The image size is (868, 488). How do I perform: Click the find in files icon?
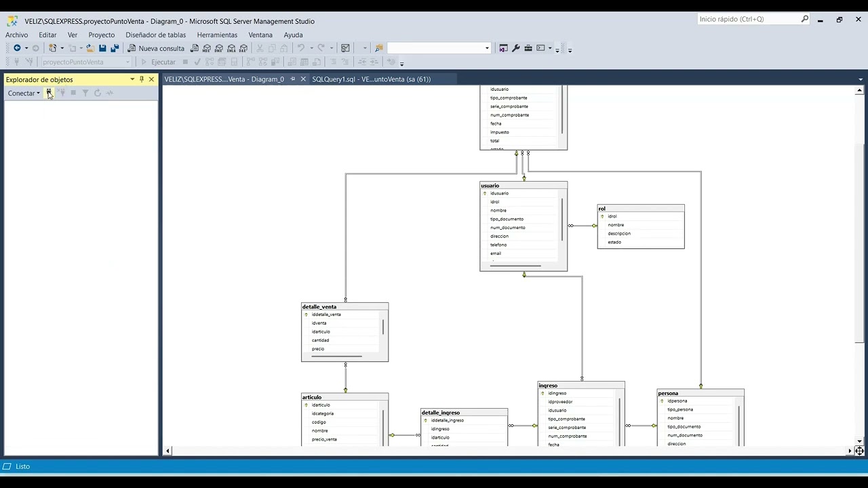pos(379,48)
